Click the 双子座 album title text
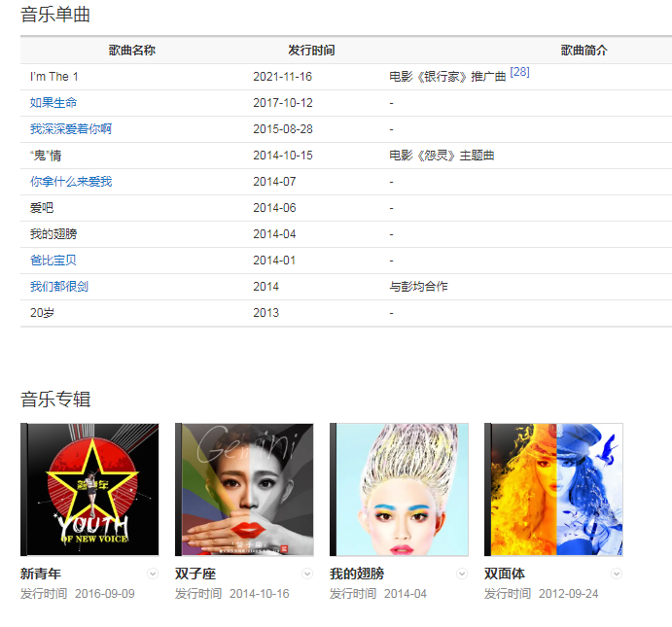Viewport: 672px width, 627px height. click(195, 574)
